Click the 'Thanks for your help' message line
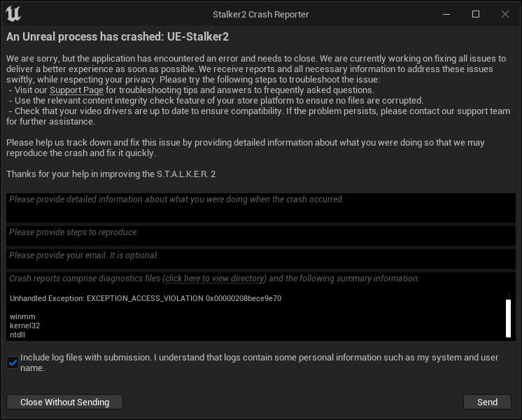The image size is (522, 420). 111,174
